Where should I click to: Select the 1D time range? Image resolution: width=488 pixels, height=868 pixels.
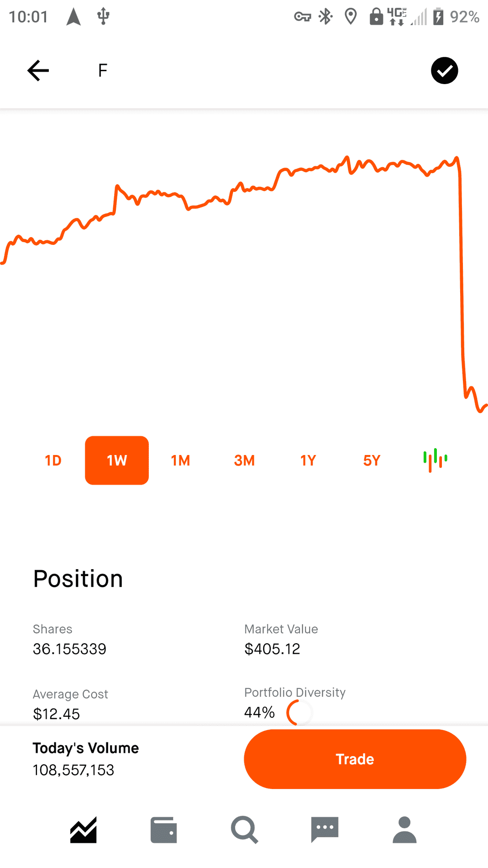pyautogui.click(x=53, y=460)
